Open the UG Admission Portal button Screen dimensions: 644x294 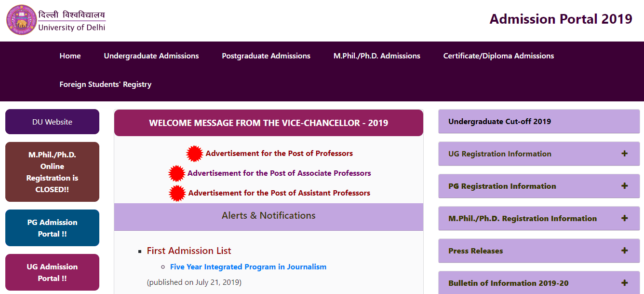click(x=52, y=272)
